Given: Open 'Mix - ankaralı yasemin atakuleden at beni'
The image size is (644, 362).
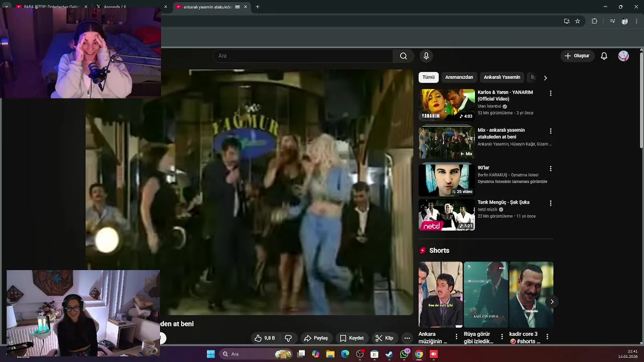Looking at the screenshot, I should tap(501, 134).
